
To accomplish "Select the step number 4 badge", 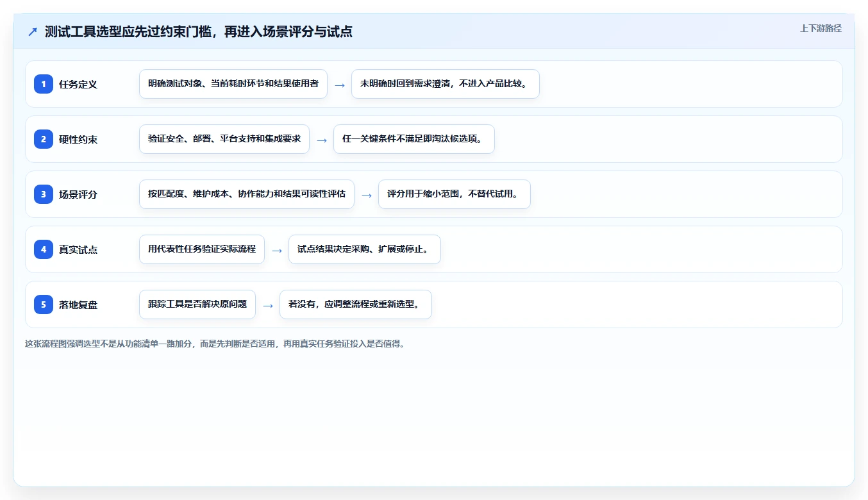I will click(44, 249).
